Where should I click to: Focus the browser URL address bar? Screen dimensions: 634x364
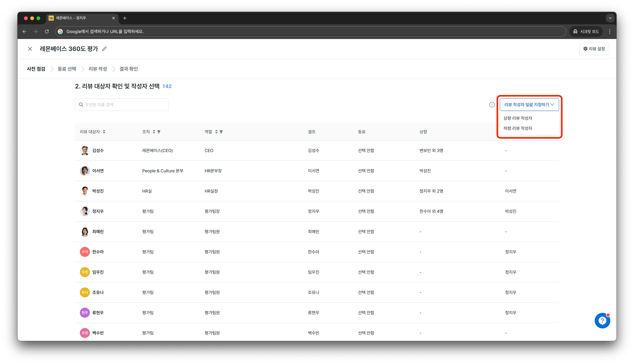[x=310, y=32]
